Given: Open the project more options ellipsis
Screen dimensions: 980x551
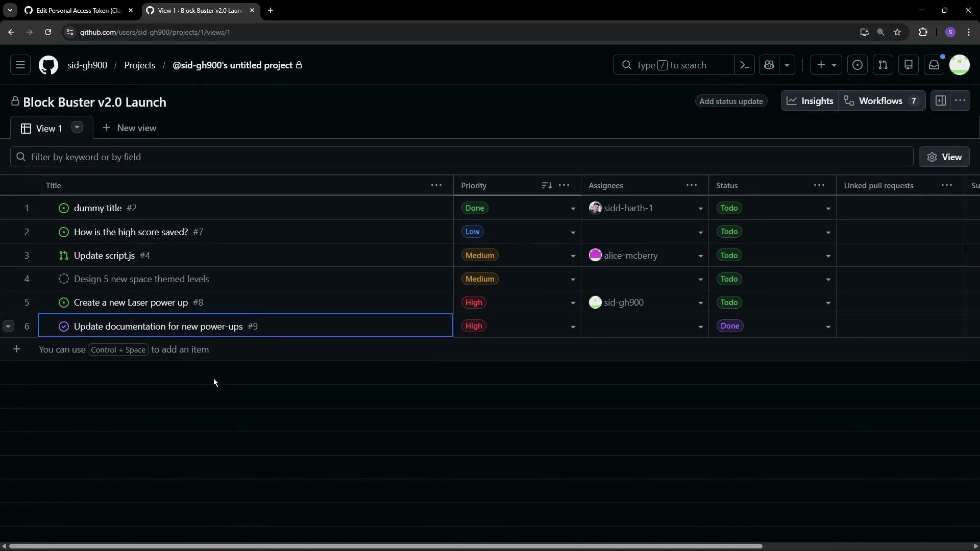Looking at the screenshot, I should pyautogui.click(x=960, y=101).
